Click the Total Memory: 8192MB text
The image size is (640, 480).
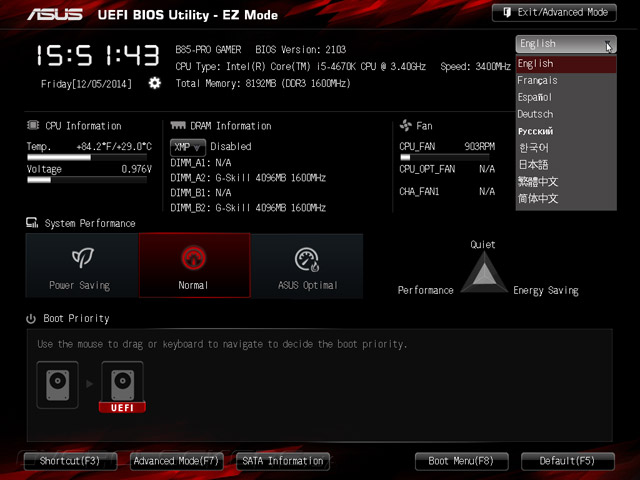click(x=263, y=84)
